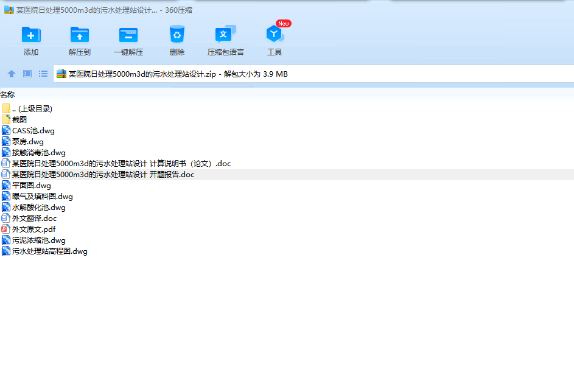Click the doc icon beside 外文翻译.doc
Viewport: 574px width, 392px height.
(x=6, y=218)
